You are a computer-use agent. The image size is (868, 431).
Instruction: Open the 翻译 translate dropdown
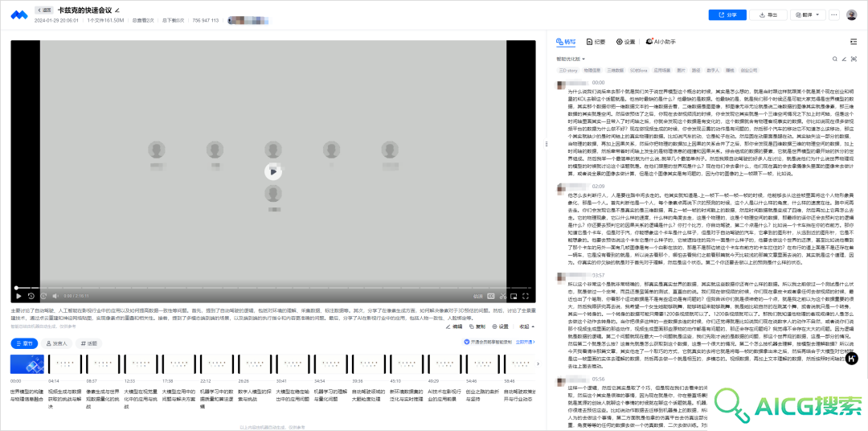pos(809,15)
